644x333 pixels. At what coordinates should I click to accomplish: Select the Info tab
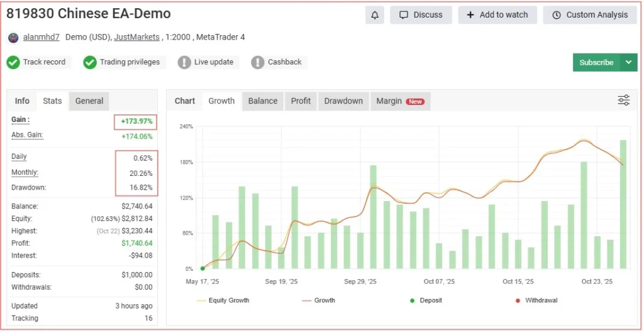coord(22,101)
